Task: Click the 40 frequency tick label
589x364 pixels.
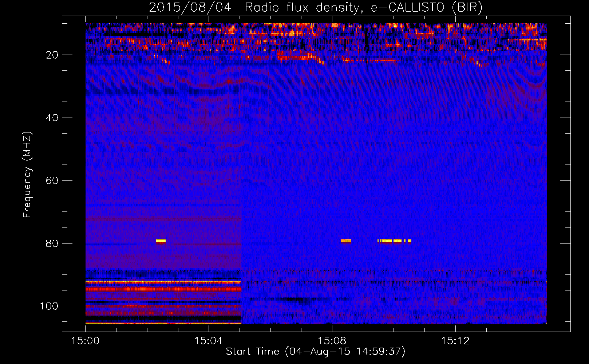Action: point(52,118)
